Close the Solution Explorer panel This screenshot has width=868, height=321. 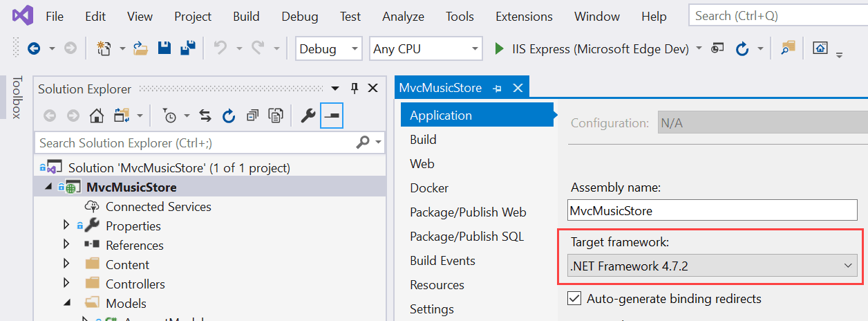[x=372, y=88]
